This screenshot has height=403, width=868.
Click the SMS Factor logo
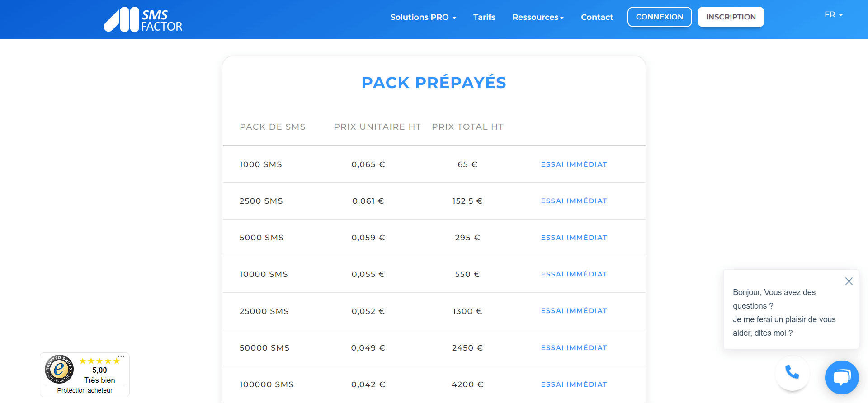pyautogui.click(x=143, y=20)
